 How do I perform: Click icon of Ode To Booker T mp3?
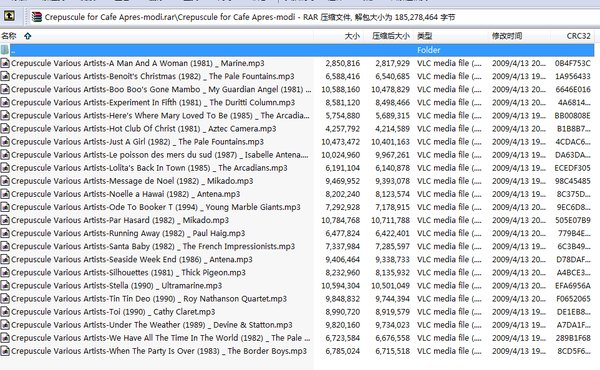click(x=5, y=207)
